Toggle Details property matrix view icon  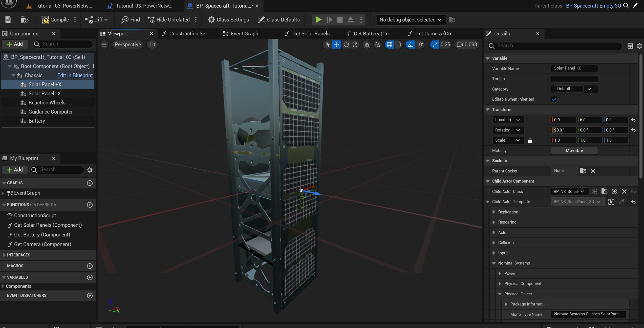[x=630, y=46]
